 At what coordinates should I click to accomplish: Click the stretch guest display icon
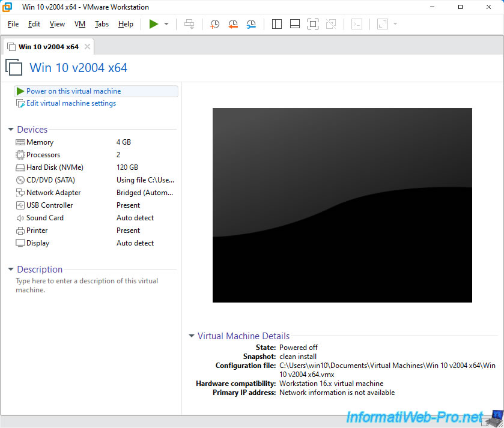coord(383,24)
